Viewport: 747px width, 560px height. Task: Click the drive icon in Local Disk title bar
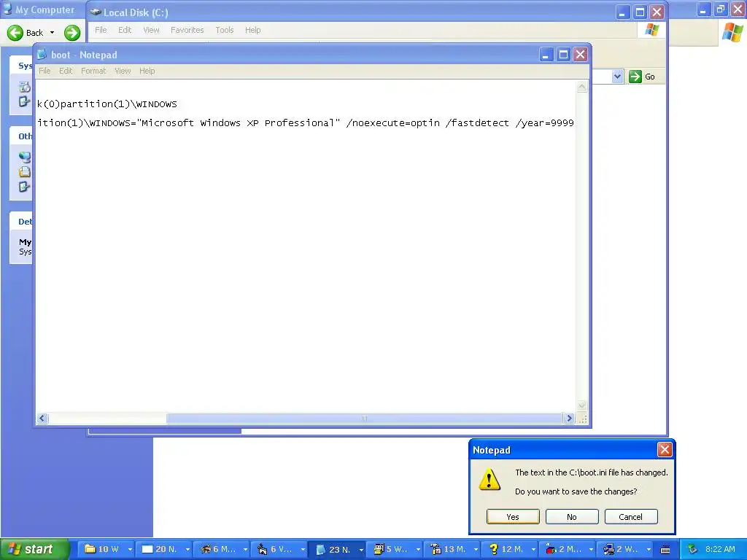[x=96, y=12]
